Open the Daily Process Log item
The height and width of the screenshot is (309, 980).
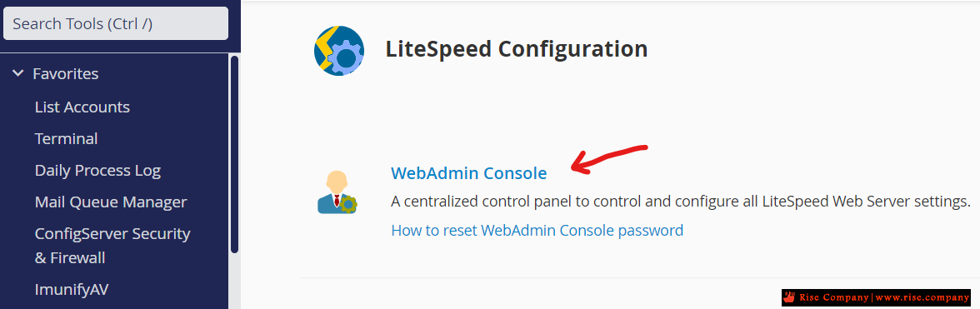98,171
